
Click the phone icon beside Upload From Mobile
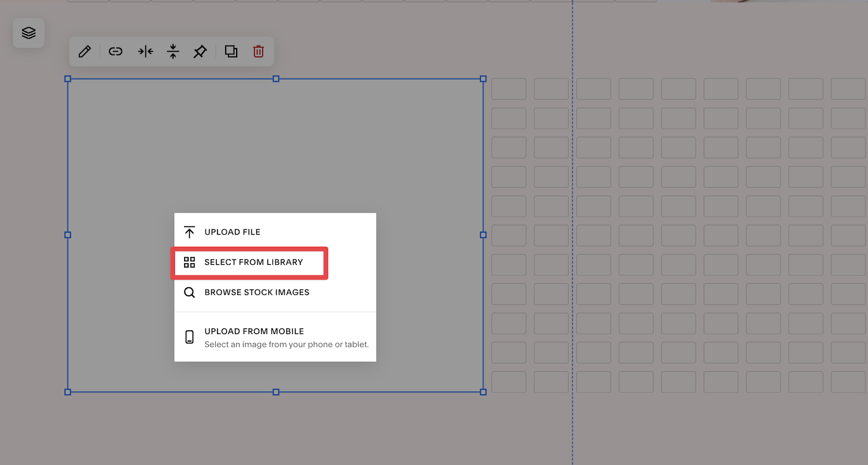click(x=189, y=336)
